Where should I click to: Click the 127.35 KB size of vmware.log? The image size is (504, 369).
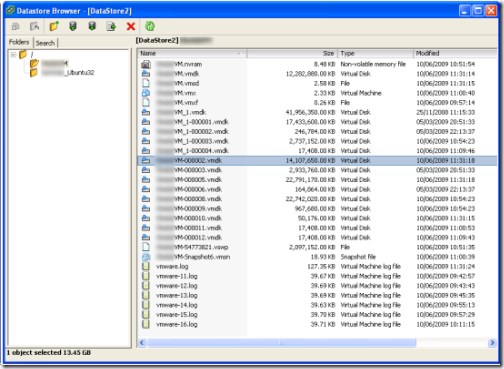pos(321,266)
